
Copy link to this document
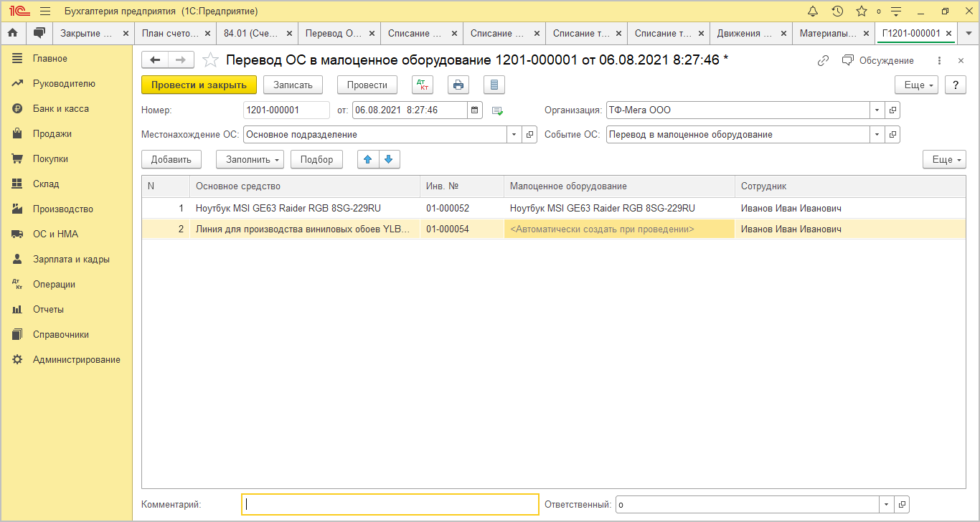tap(823, 61)
